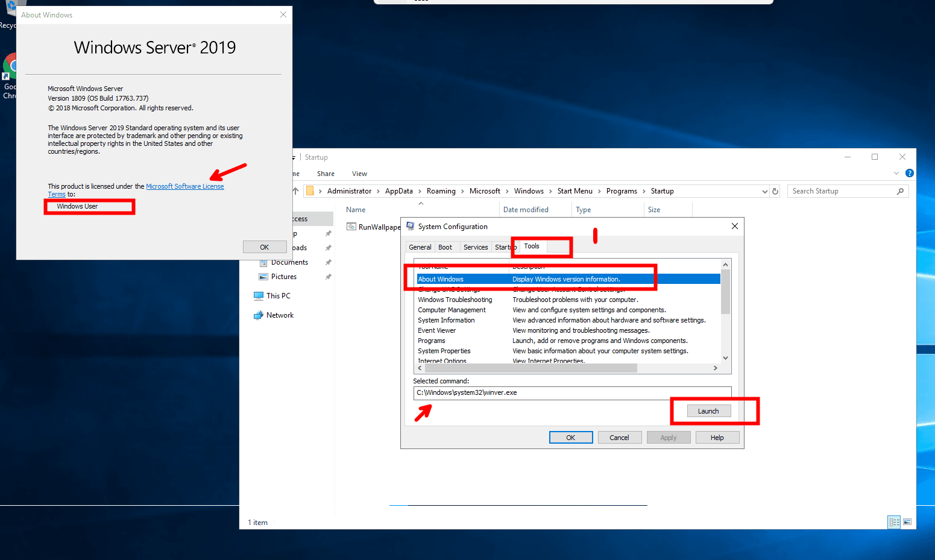The height and width of the screenshot is (560, 935).
Task: Open the Network icon in the navigation pane
Action: coord(259,315)
